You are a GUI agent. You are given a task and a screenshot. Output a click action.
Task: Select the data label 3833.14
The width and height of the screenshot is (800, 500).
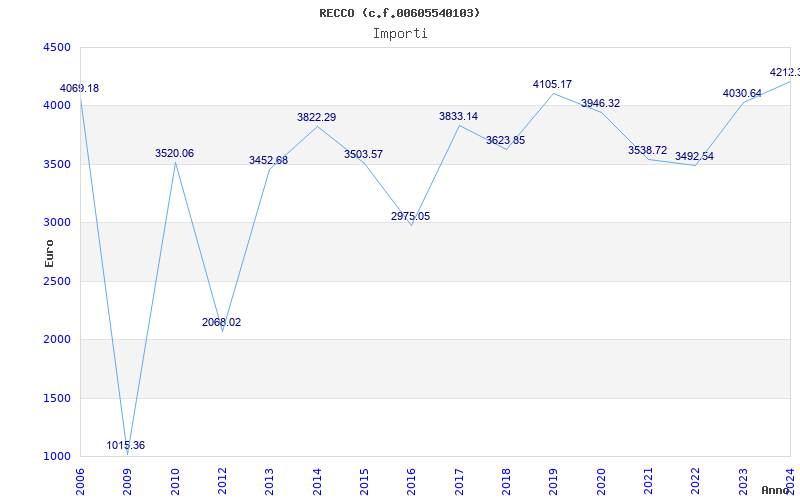pos(459,116)
